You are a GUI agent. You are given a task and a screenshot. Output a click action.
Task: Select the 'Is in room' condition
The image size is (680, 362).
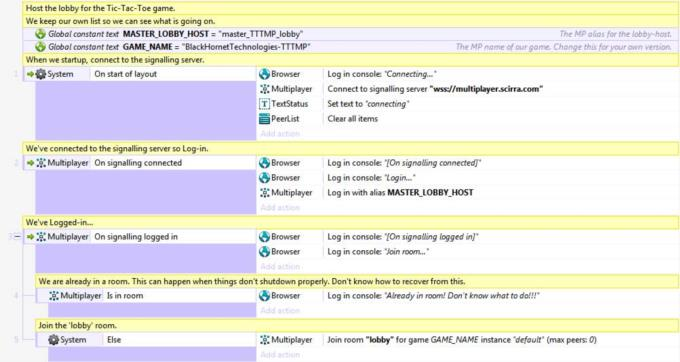tap(125, 296)
